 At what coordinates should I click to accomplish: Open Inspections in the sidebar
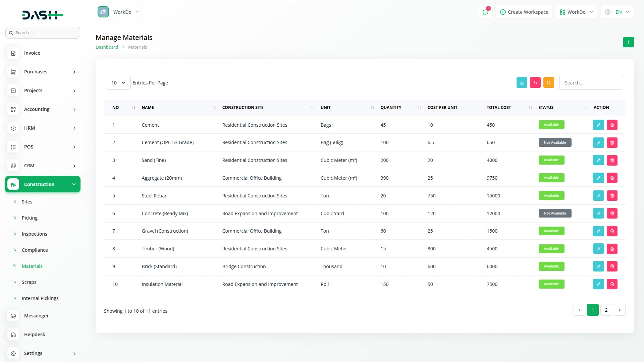tap(34, 234)
